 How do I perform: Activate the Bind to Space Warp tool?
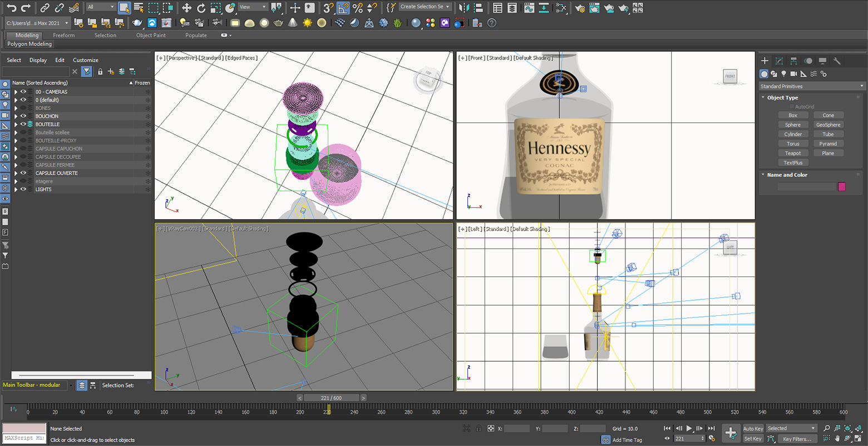coord(74,8)
